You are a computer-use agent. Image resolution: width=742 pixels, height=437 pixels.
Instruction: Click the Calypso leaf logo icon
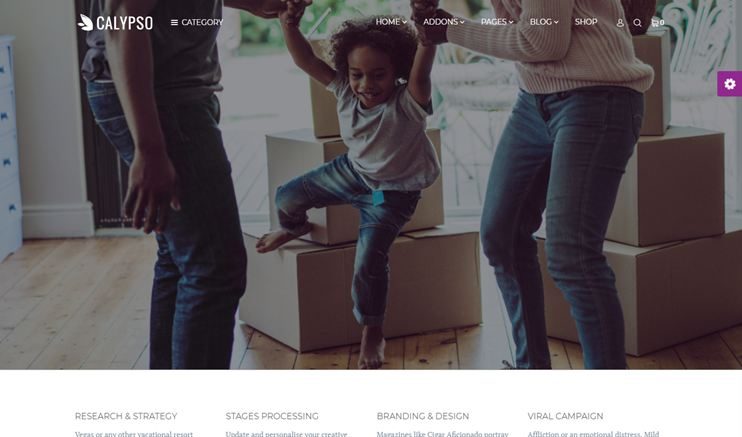(x=85, y=22)
